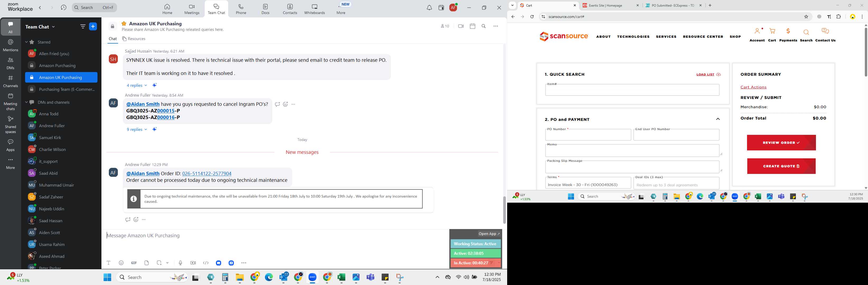Expand the 4 replies thread

137,85
